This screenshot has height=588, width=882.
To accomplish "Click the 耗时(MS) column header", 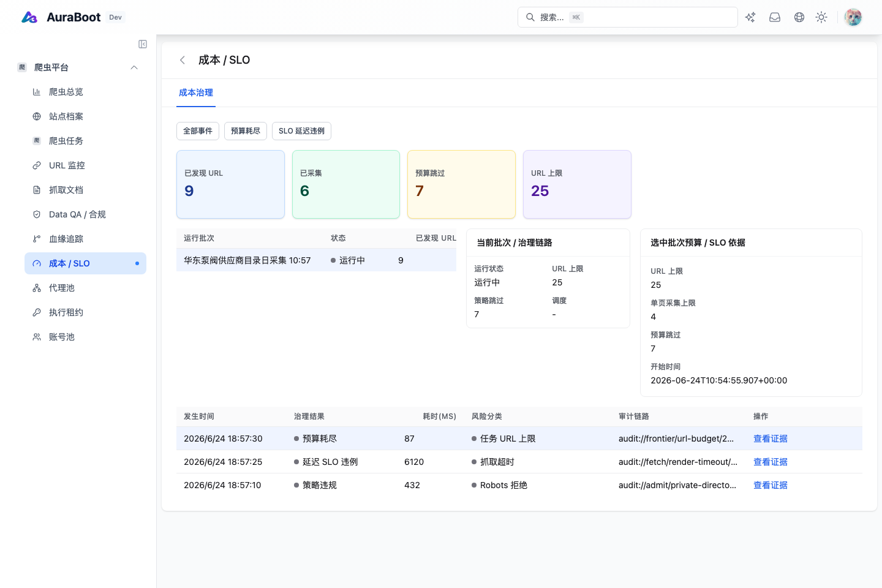I will 439,417.
